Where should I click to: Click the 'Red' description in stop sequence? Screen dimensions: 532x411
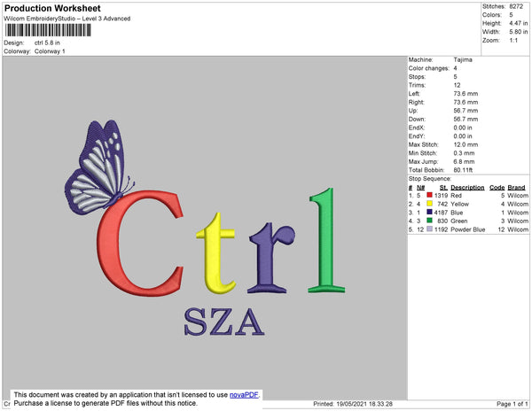(456, 196)
